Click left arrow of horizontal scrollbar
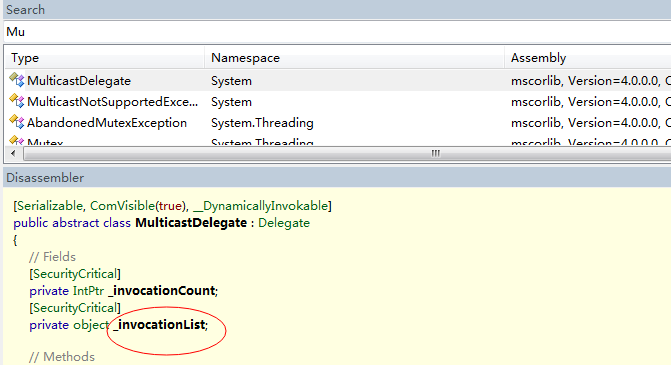Image resolution: width=671 pixels, height=365 pixels. pyautogui.click(x=13, y=153)
